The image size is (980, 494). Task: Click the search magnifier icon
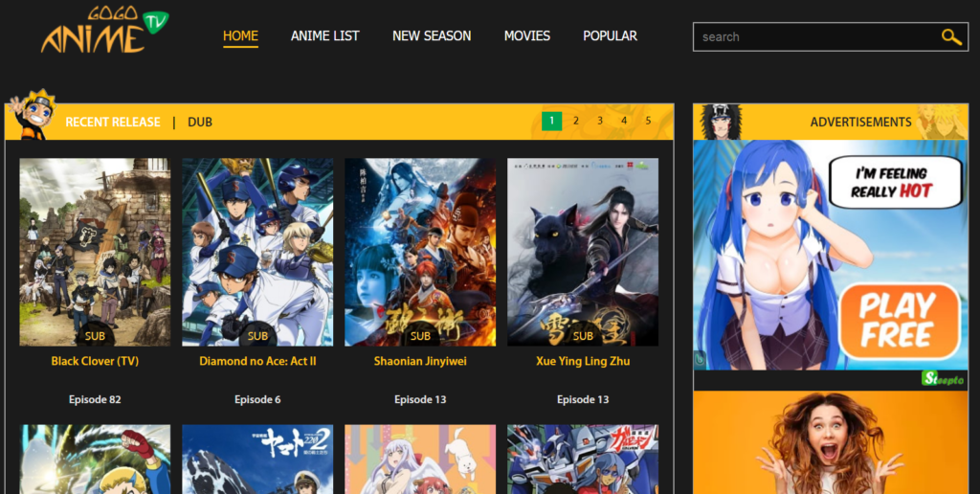(x=951, y=37)
